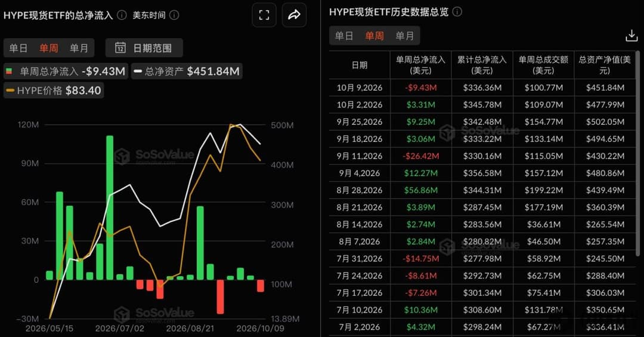Click the $36.61M volume cell
Screen dimensions: 644x337
(x=543, y=224)
